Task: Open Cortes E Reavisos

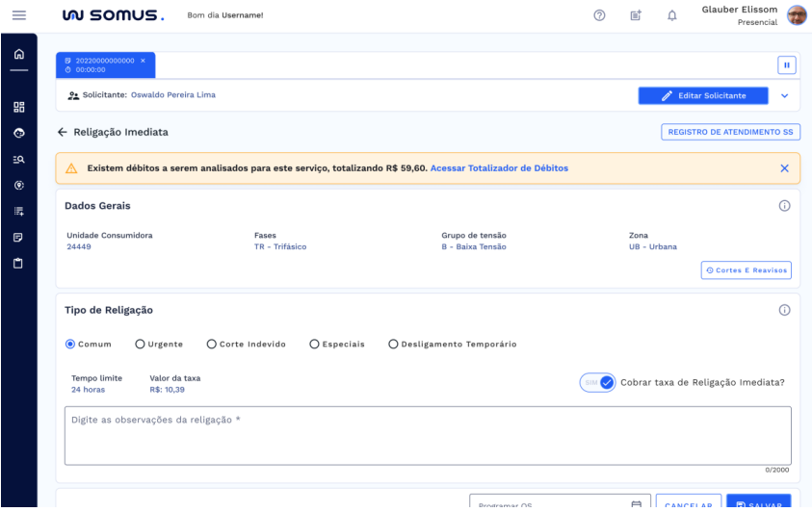Action: tap(747, 270)
